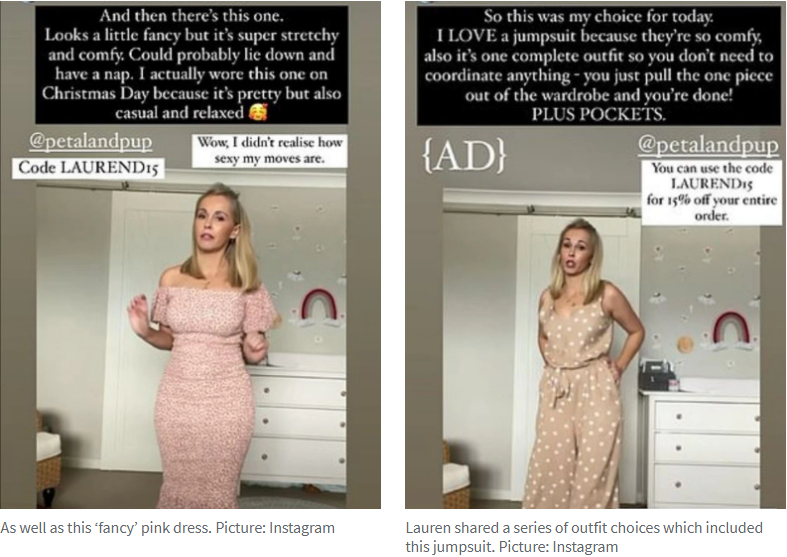
Task: Click the left rainbow wall decoration
Action: (x=319, y=305)
